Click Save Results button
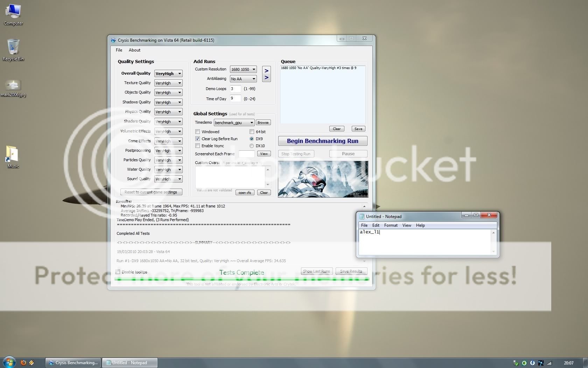 click(x=351, y=272)
